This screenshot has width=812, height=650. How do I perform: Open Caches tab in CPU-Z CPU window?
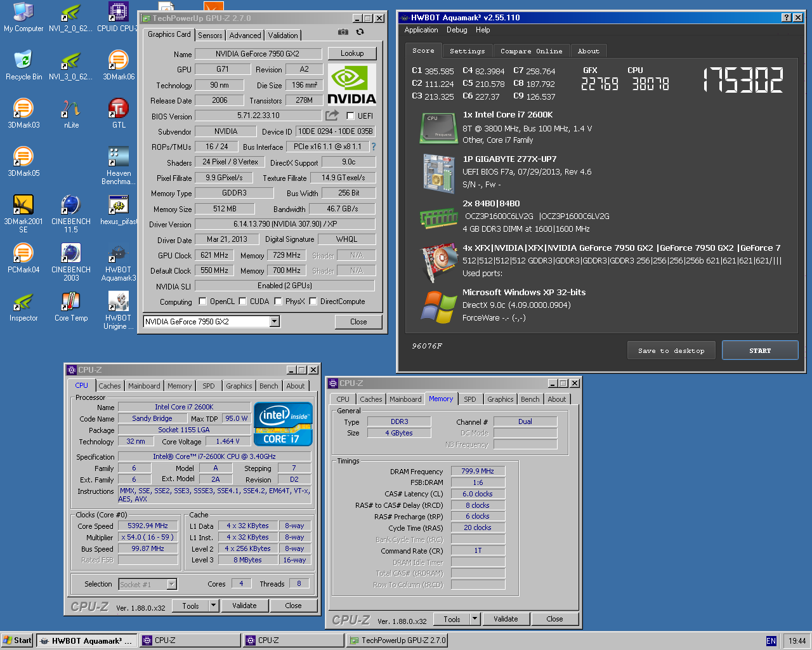[110, 386]
